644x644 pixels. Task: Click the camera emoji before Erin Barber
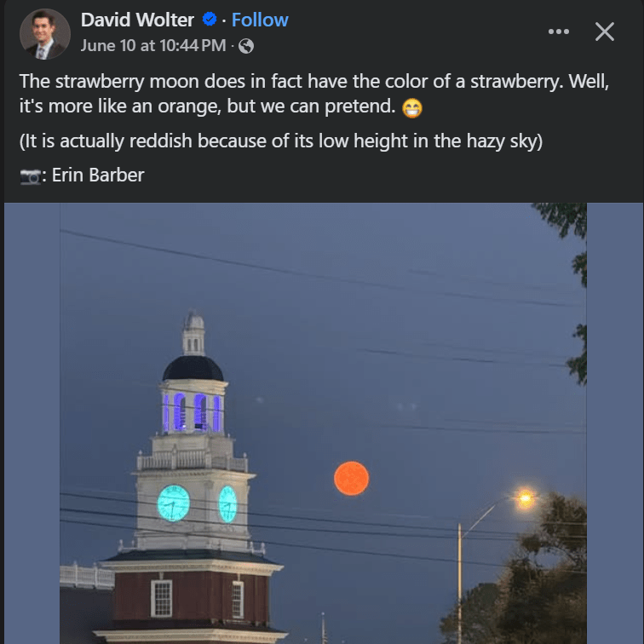point(31,176)
